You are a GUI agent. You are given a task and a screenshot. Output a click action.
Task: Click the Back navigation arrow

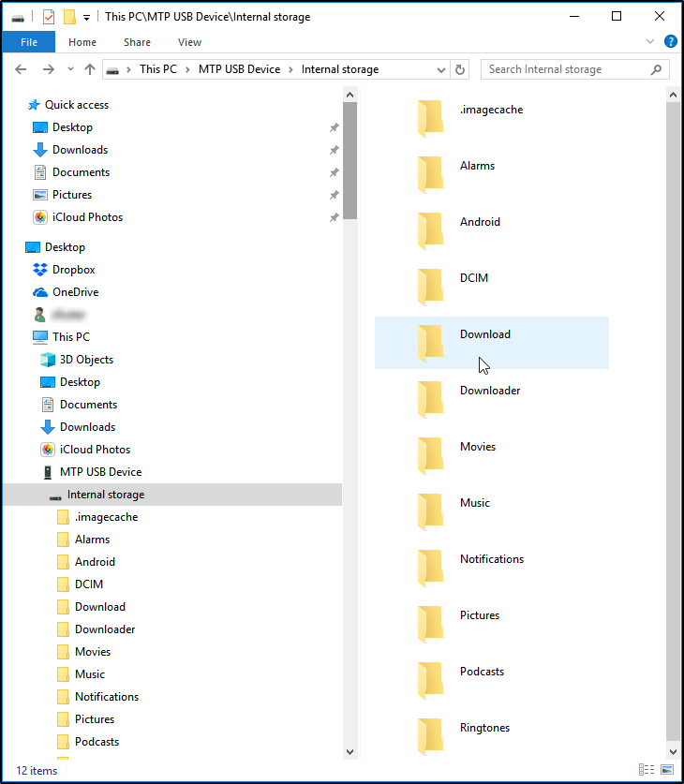(x=22, y=69)
